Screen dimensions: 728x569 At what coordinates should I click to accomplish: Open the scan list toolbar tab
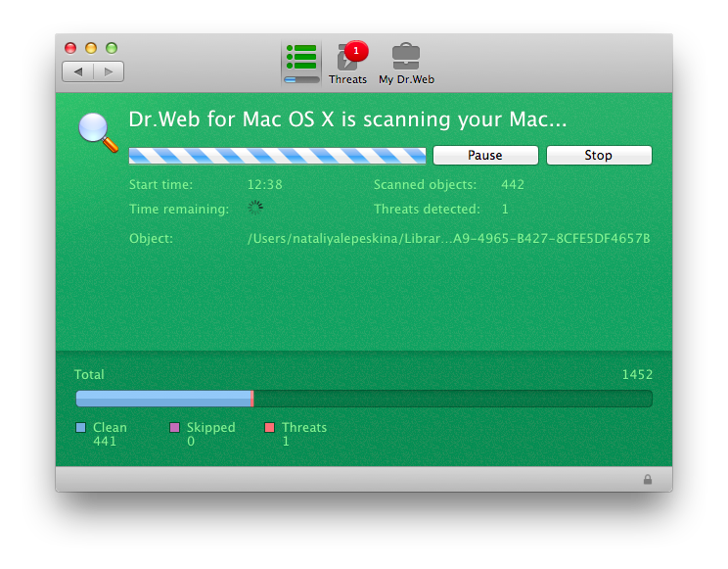pyautogui.click(x=301, y=64)
